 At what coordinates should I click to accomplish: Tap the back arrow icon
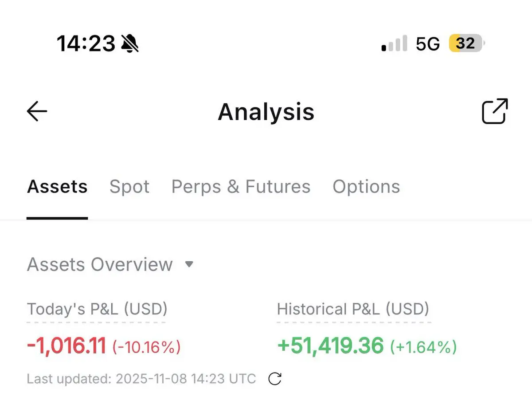coord(37,111)
